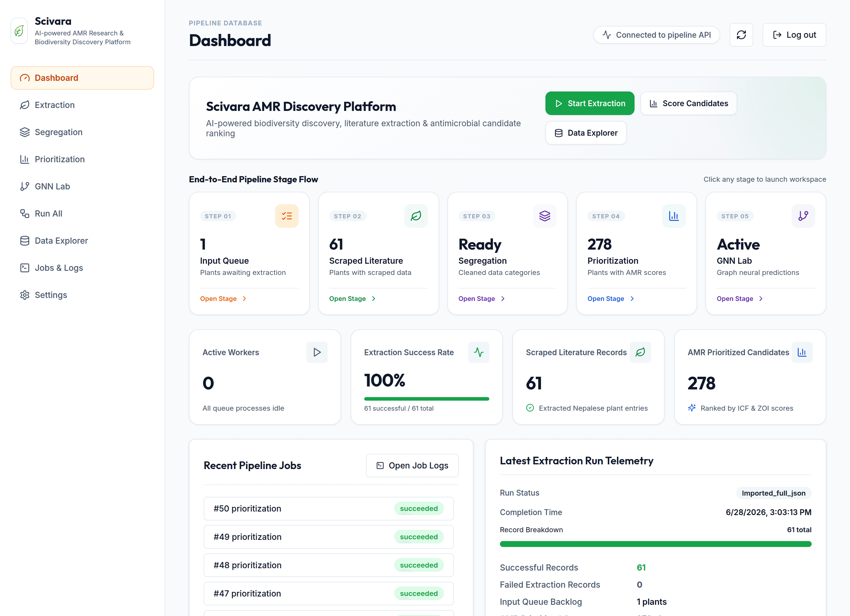Viewport: 850px width, 616px height.
Task: Open Stage chevron for Input Queue
Action: pos(244,299)
